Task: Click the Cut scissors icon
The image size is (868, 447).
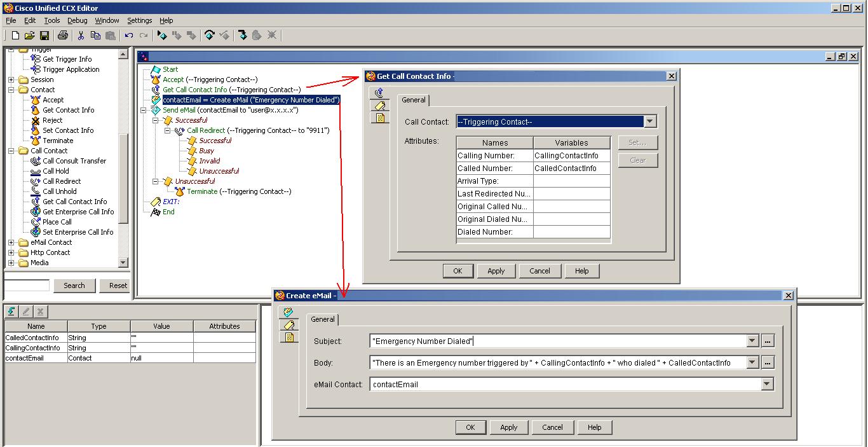Action: click(81, 36)
